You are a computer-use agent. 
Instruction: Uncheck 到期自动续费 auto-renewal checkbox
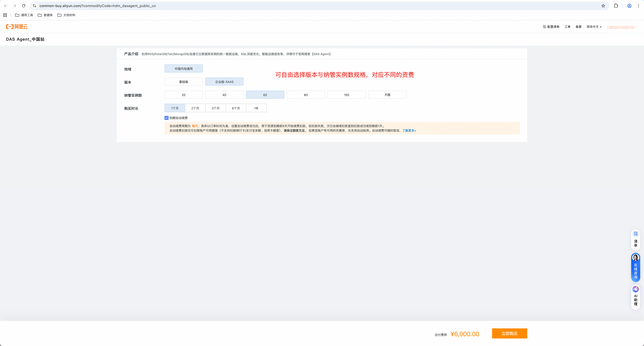(x=167, y=118)
